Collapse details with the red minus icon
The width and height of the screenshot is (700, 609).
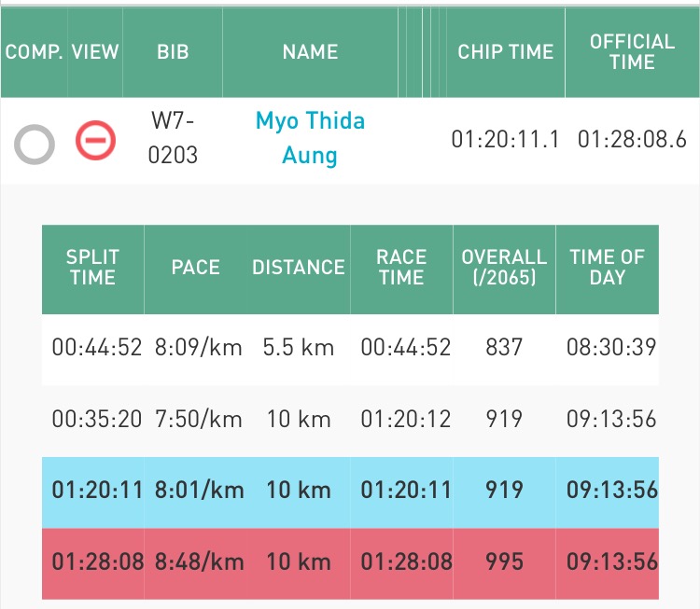(x=94, y=140)
